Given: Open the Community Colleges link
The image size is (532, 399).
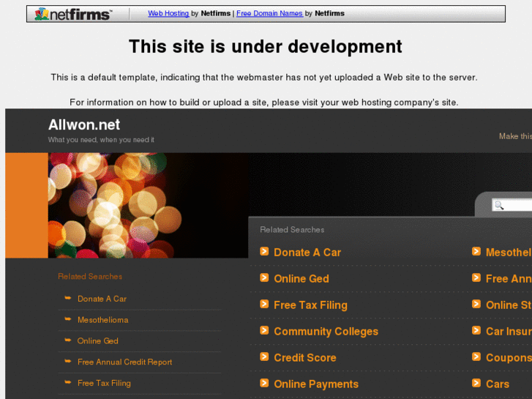Looking at the screenshot, I should pos(326,331).
